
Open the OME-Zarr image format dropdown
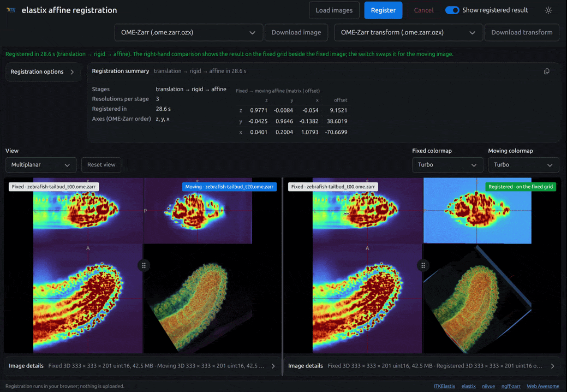pos(188,33)
